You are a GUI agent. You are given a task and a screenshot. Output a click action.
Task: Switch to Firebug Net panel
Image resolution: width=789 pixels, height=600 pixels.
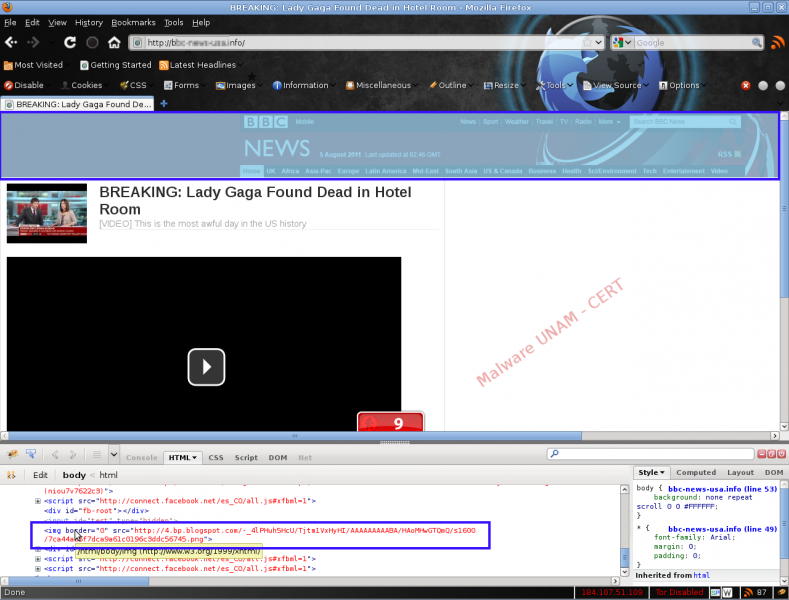click(305, 458)
